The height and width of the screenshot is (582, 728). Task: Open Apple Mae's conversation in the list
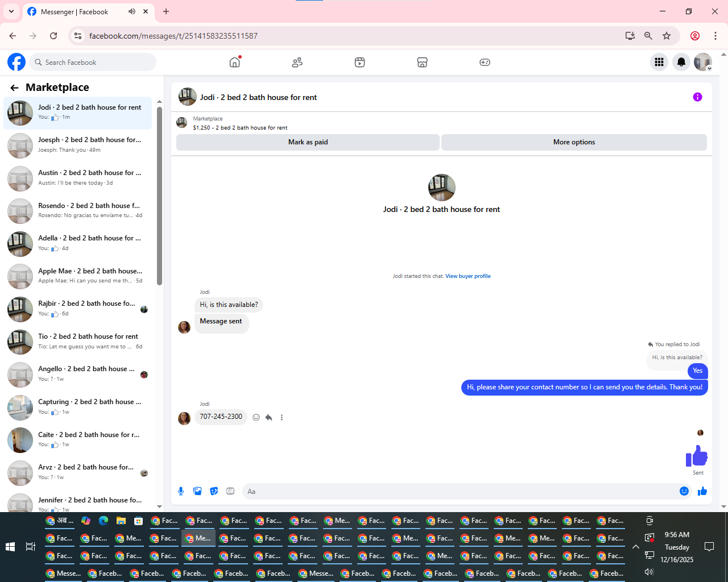(x=78, y=276)
